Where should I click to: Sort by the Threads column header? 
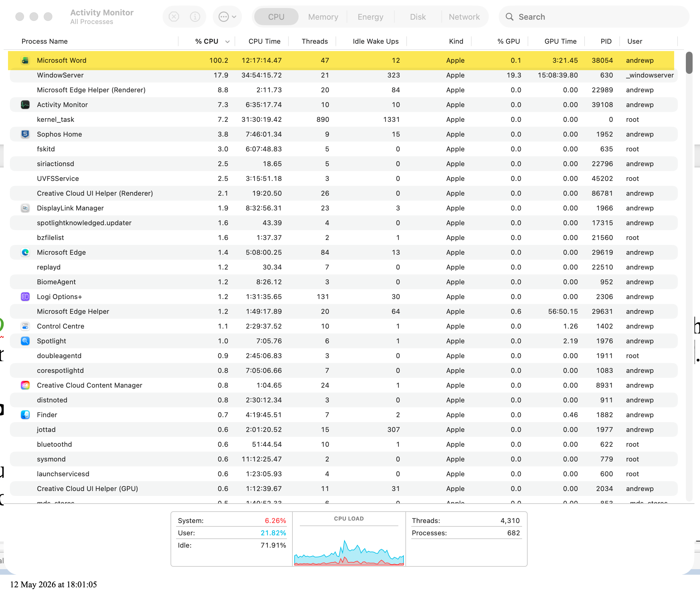(x=315, y=41)
